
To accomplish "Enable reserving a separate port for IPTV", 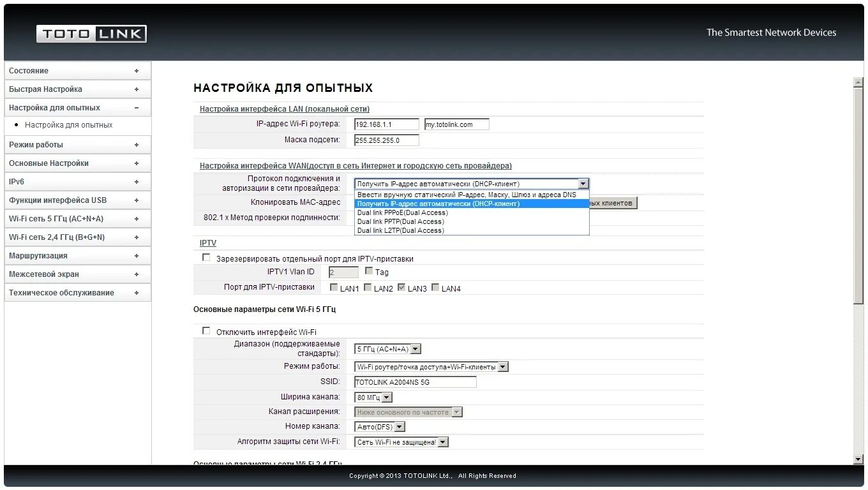I will tap(206, 258).
